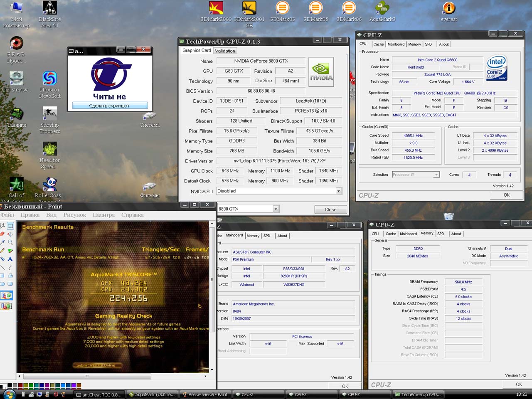Viewport: 532px width, 399px height.
Task: Open the Рисунок menu in Paint
Action: (x=74, y=215)
